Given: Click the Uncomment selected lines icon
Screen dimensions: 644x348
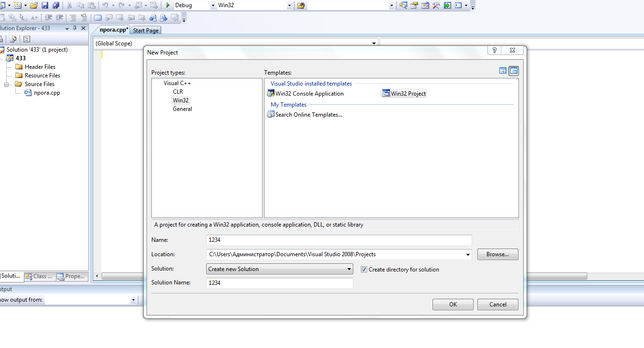Looking at the screenshot, I should click(x=84, y=18).
